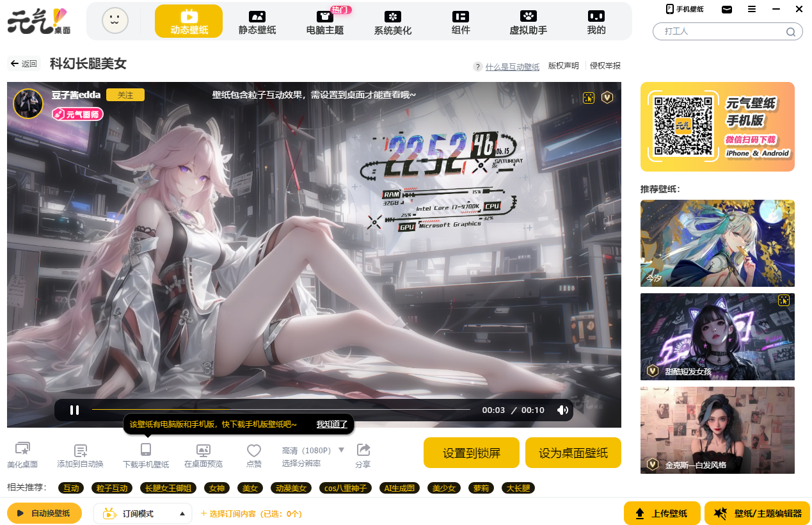
Task: Open the 虚拟助手 tab
Action: [529, 21]
